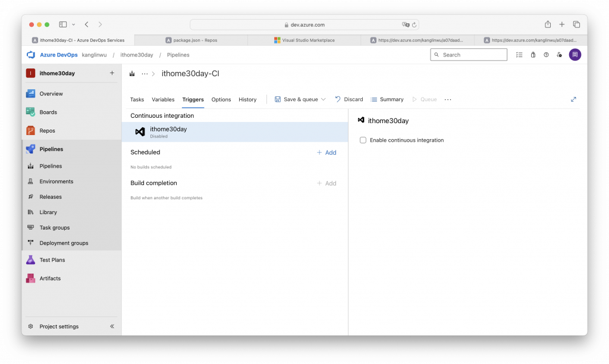The height and width of the screenshot is (364, 609).
Task: Switch to the History tab
Action: [x=247, y=99]
